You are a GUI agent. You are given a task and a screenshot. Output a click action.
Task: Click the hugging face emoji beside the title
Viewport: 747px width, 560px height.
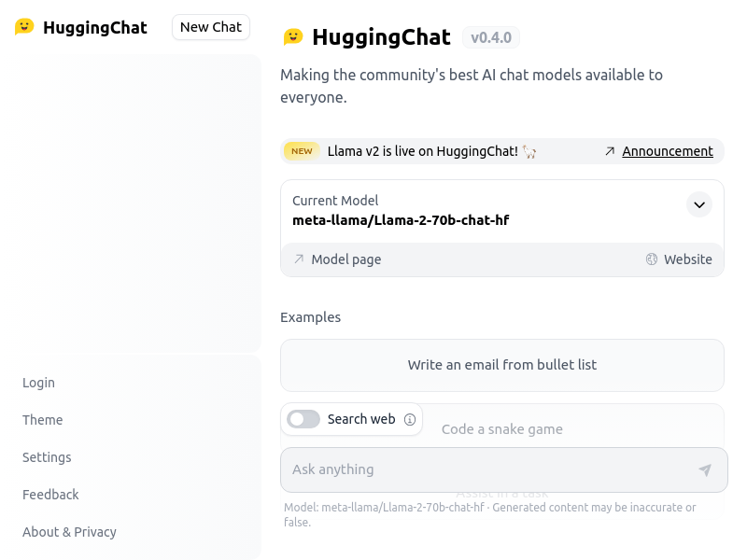tap(293, 37)
